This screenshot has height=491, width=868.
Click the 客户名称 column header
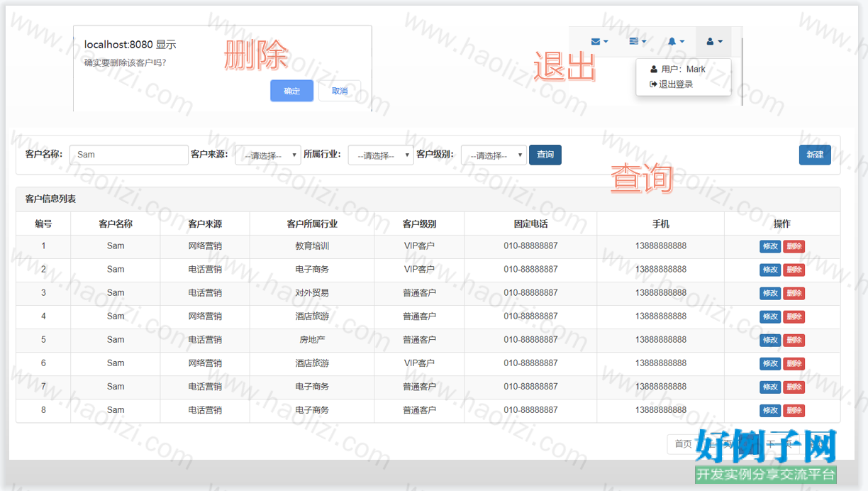[x=116, y=224]
